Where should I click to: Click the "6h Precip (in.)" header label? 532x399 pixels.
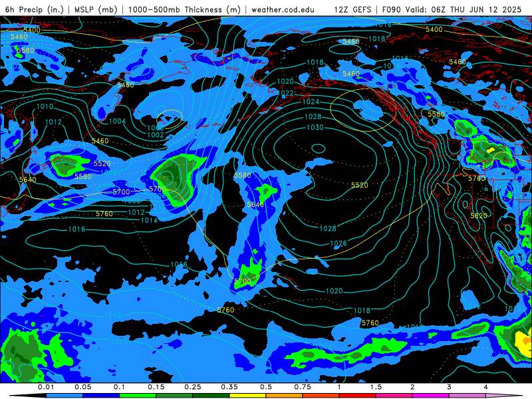point(35,9)
